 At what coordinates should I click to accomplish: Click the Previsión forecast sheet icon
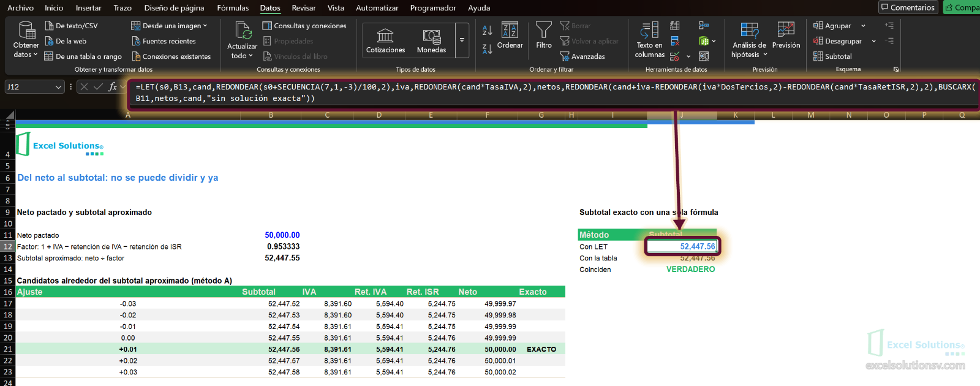pos(786,36)
